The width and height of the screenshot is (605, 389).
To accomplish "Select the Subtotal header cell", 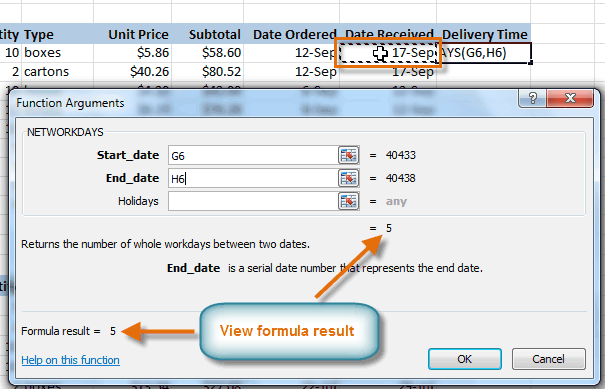I will point(208,34).
